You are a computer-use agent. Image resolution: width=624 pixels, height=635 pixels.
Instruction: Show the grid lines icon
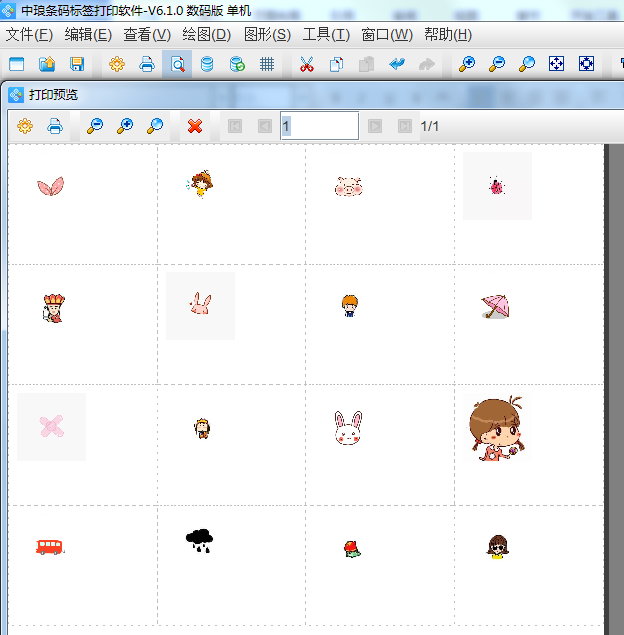(x=267, y=64)
